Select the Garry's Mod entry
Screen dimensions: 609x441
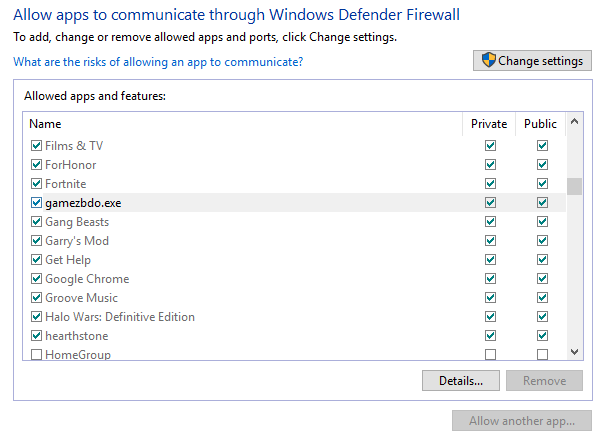pyautogui.click(x=77, y=241)
